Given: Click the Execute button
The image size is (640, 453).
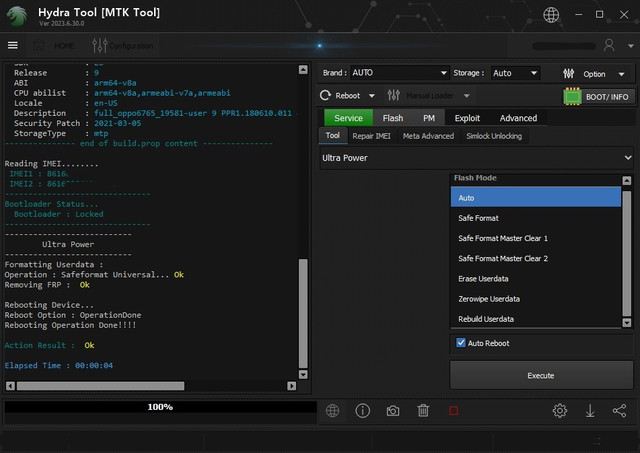Looking at the screenshot, I should [541, 375].
